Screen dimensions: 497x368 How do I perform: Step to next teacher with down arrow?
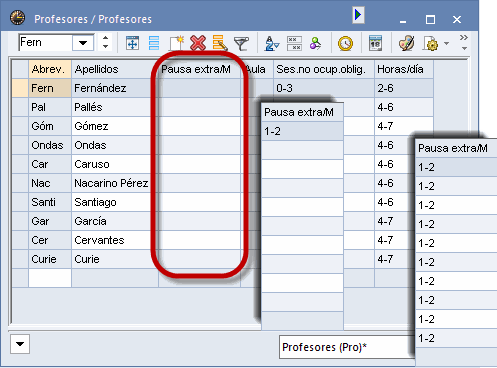point(105,47)
